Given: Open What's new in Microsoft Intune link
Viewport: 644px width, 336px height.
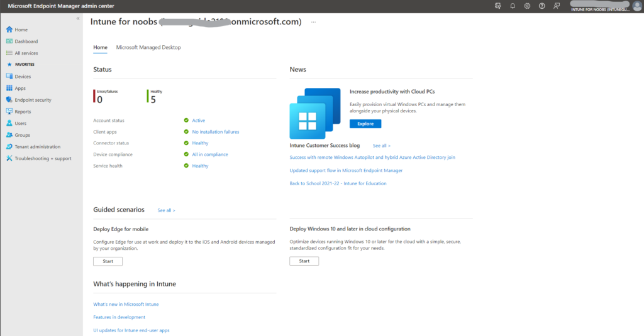Looking at the screenshot, I should click(x=126, y=305).
